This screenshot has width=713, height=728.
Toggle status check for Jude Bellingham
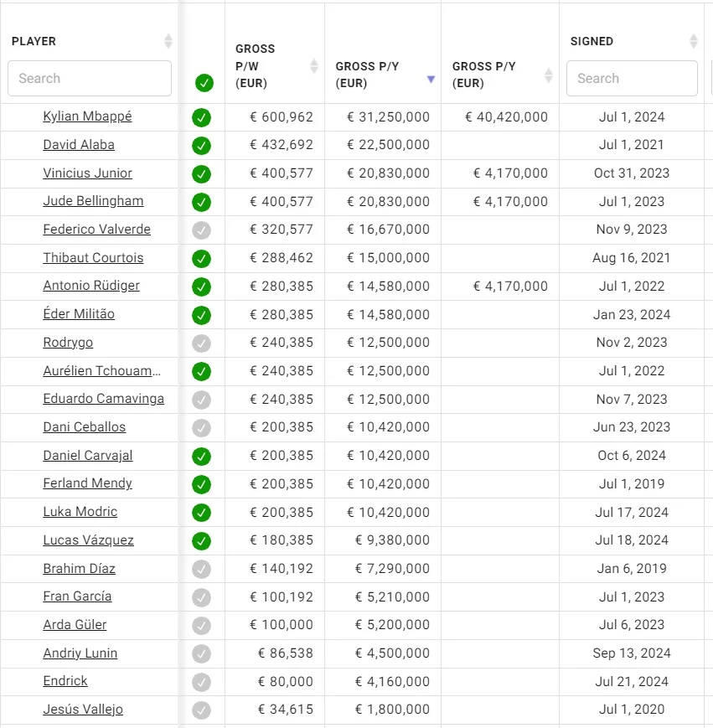(201, 202)
